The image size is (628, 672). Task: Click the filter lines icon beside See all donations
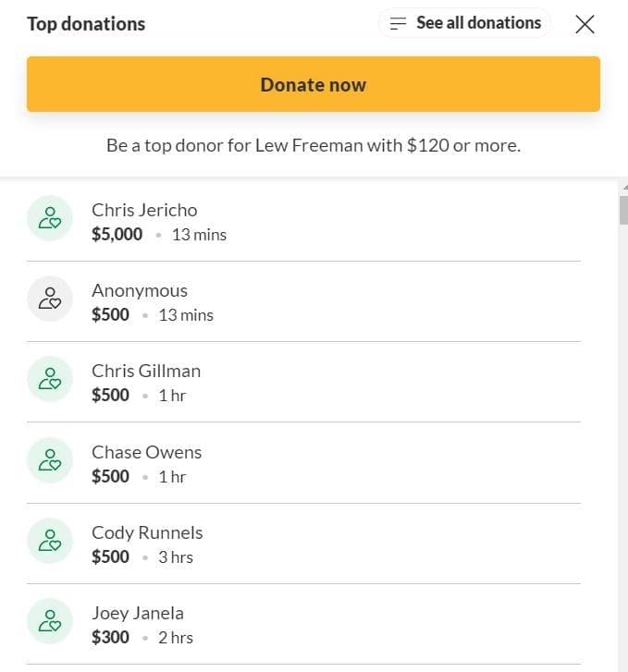pyautogui.click(x=399, y=24)
